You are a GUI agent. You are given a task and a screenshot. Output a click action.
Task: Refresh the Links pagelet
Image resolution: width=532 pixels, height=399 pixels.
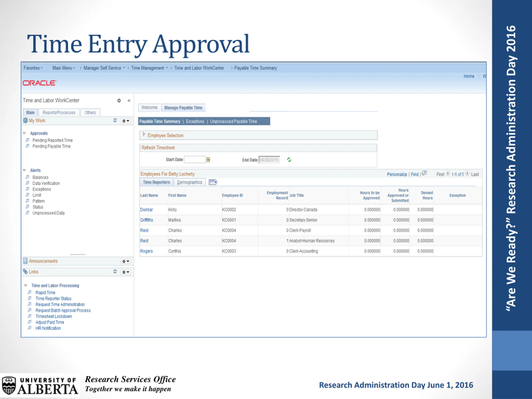[x=115, y=272]
